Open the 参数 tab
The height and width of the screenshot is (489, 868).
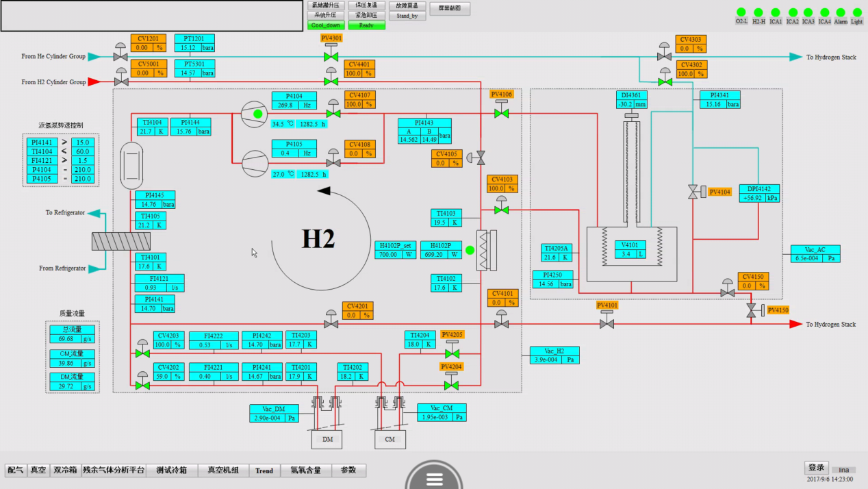(348, 471)
